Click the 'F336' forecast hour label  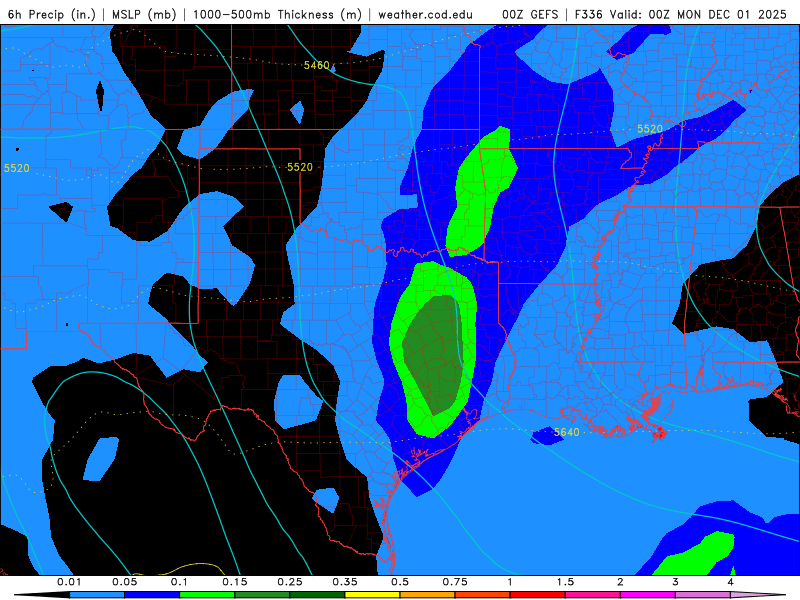coord(589,14)
